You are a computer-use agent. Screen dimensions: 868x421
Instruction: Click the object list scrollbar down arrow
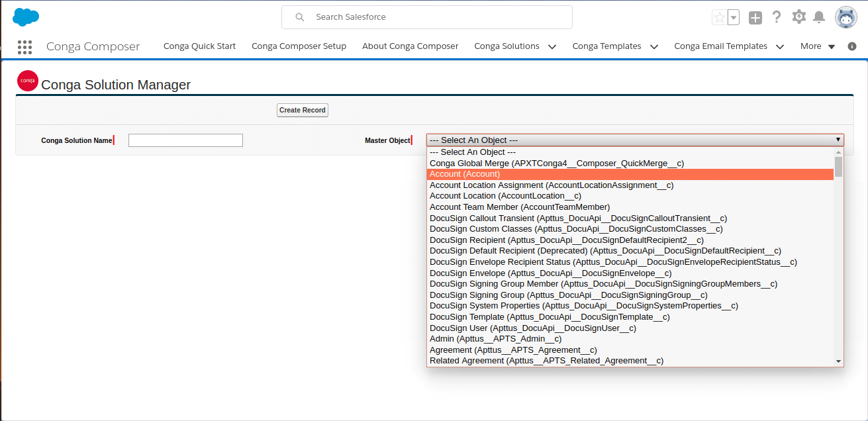coord(838,361)
